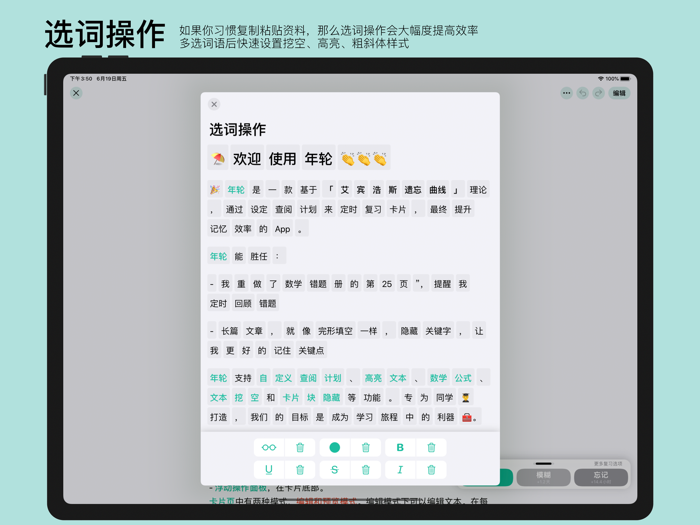
Task: Select the word token 提升
Action: pos(463,209)
